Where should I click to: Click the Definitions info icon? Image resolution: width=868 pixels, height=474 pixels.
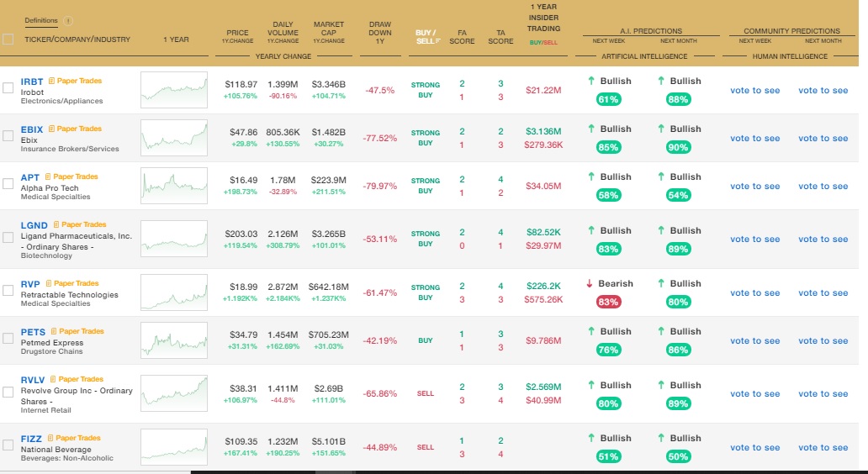[69, 21]
